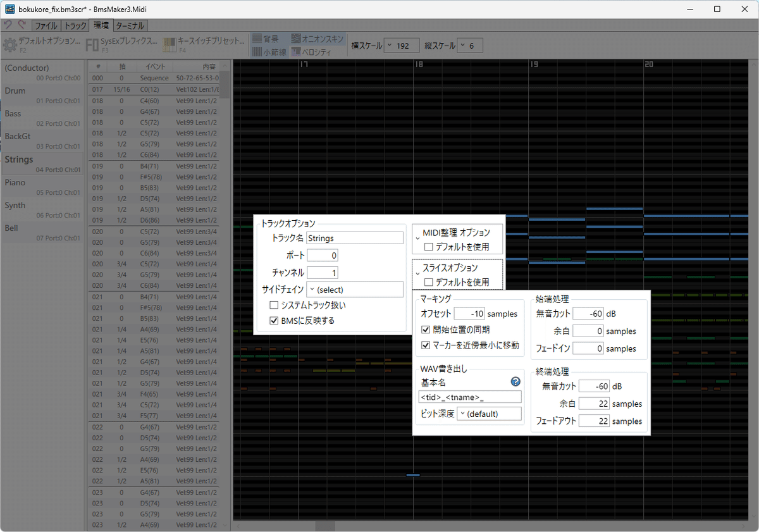This screenshot has height=532, width=759.
Task: Click the フェードイン samples field
Action: [588, 349]
